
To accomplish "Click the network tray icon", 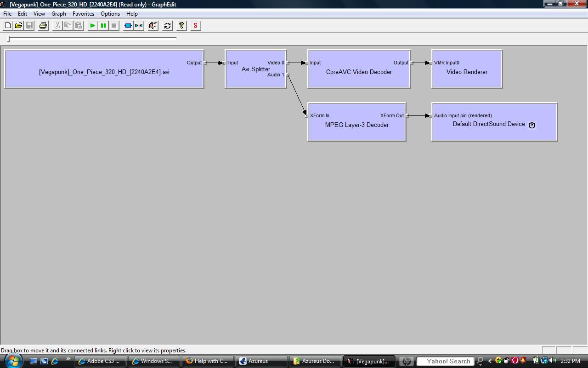I will [544, 361].
